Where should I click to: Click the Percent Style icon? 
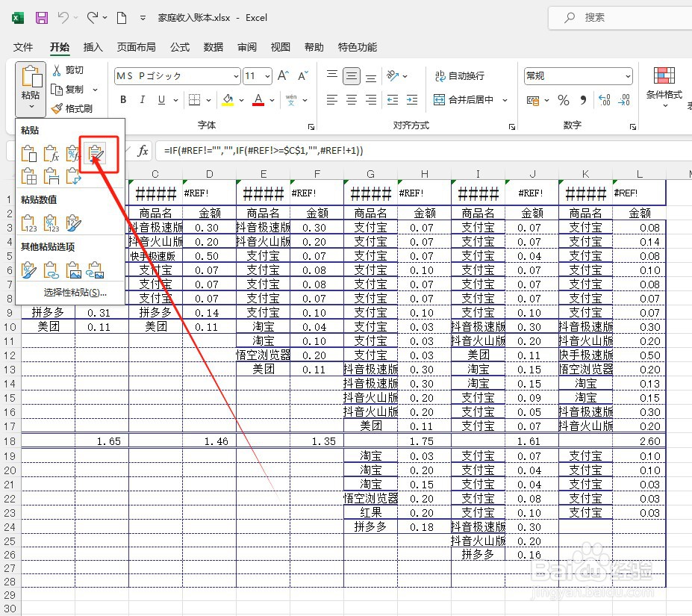tap(563, 101)
